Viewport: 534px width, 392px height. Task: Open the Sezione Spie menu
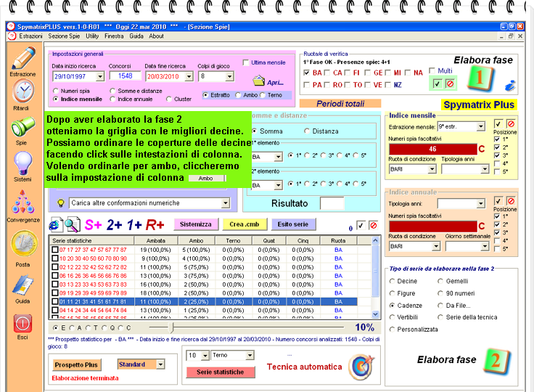click(64, 36)
